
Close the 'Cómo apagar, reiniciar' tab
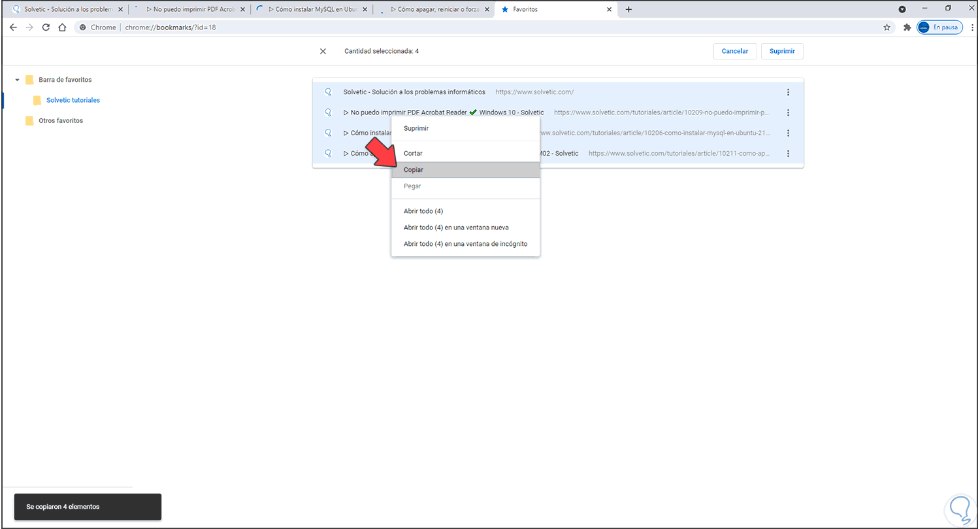coord(487,10)
